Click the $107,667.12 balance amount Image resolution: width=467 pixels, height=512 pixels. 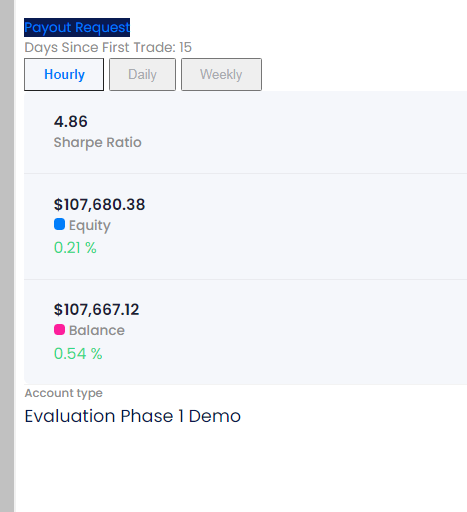click(x=96, y=310)
